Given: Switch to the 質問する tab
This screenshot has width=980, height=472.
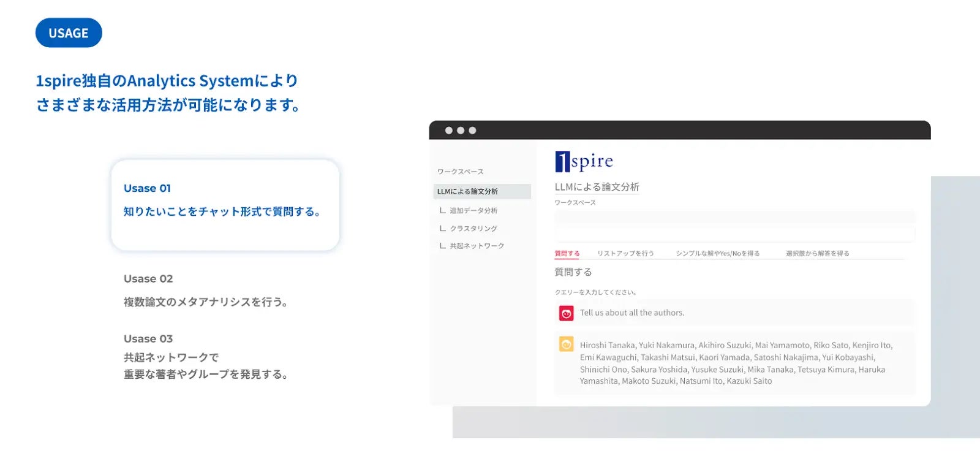Looking at the screenshot, I should pos(567,253).
